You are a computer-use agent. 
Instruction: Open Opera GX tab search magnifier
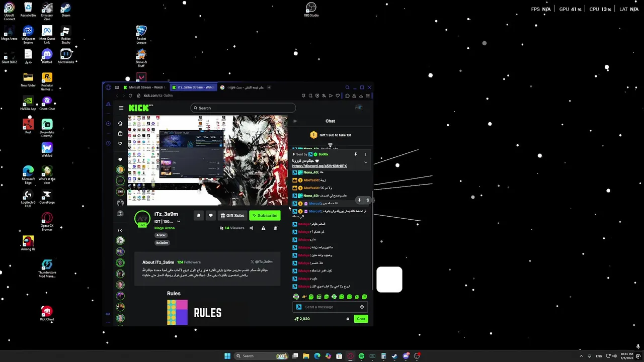click(x=347, y=87)
